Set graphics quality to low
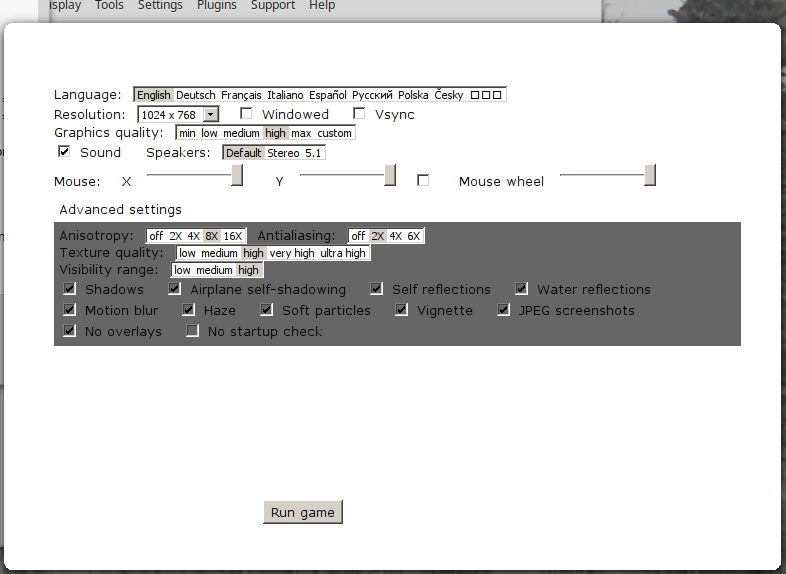This screenshot has height=574, width=786. (209, 133)
